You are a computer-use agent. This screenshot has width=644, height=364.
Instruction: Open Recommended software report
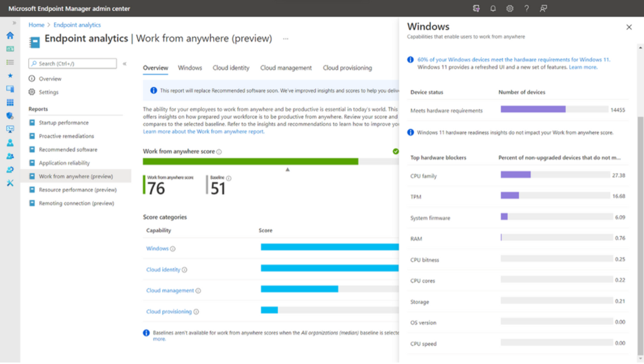68,150
